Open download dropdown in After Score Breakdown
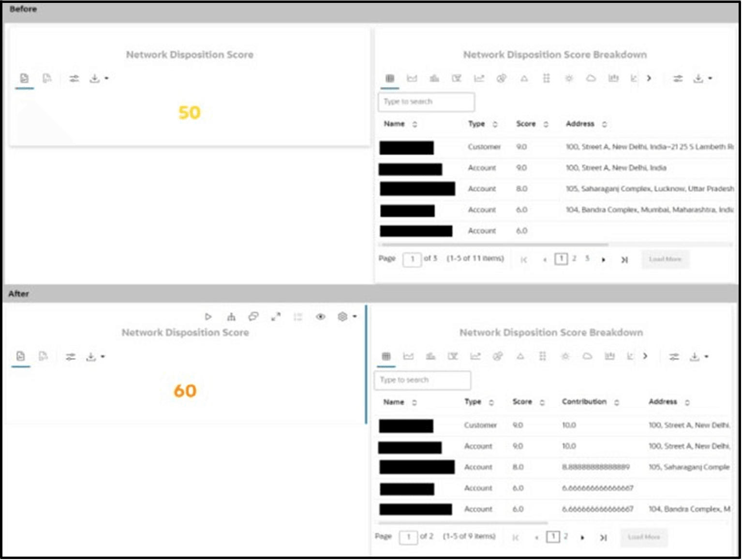 tap(698, 357)
